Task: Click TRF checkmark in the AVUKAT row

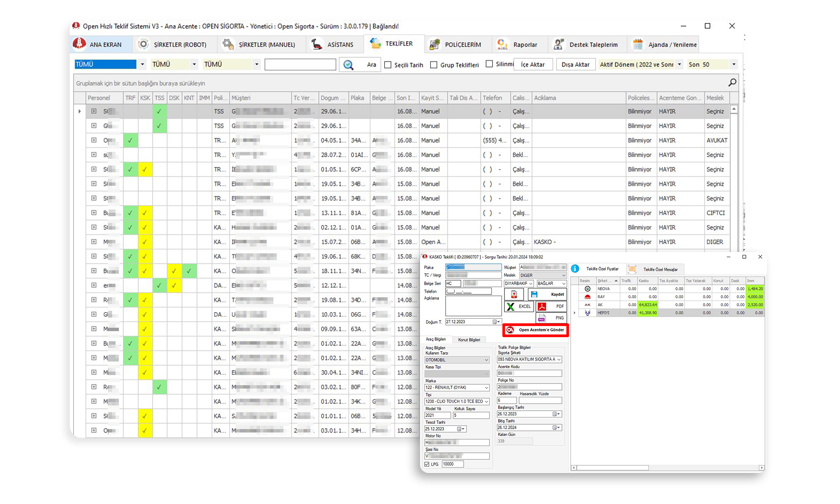Action: click(130, 141)
